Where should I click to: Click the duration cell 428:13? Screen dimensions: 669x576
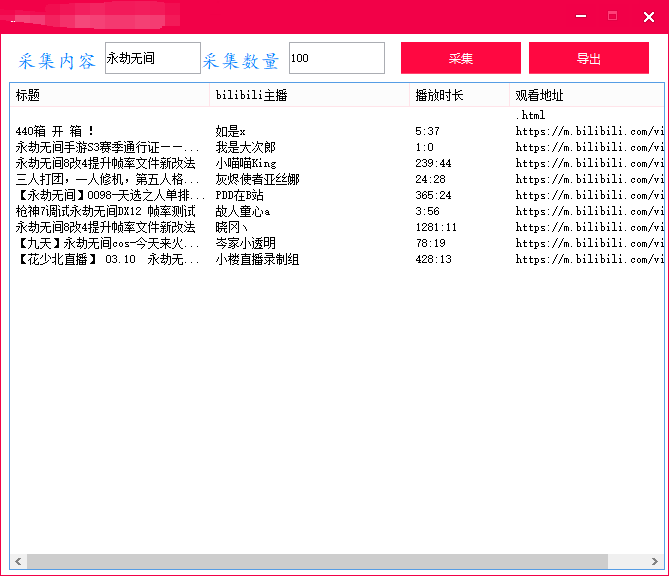[433, 259]
